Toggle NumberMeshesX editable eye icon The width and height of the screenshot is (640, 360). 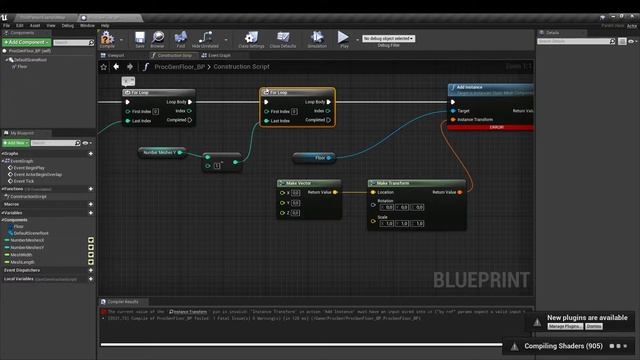pos(91,240)
